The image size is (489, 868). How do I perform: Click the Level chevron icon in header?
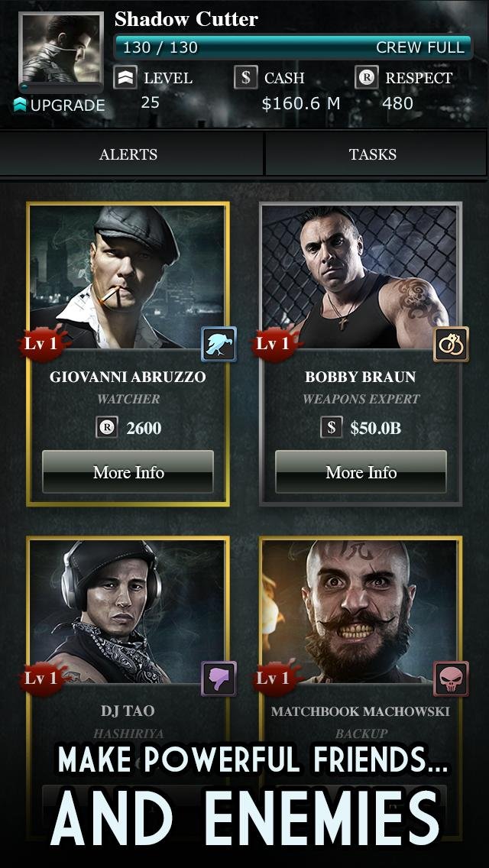tap(125, 77)
